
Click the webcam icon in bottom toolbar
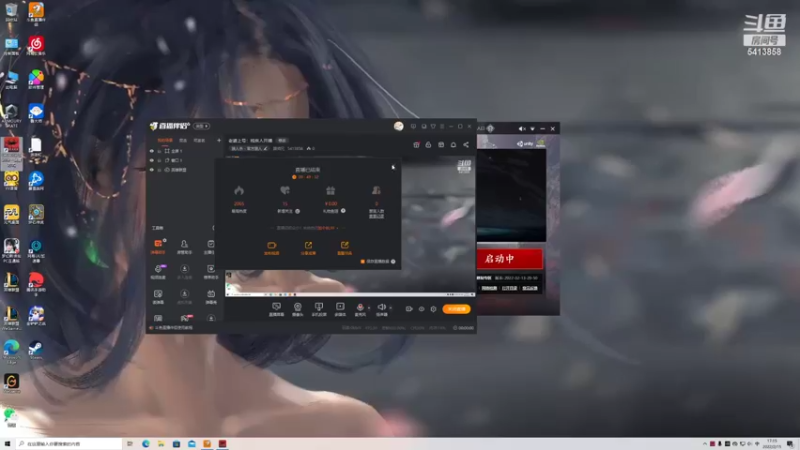coord(297,307)
